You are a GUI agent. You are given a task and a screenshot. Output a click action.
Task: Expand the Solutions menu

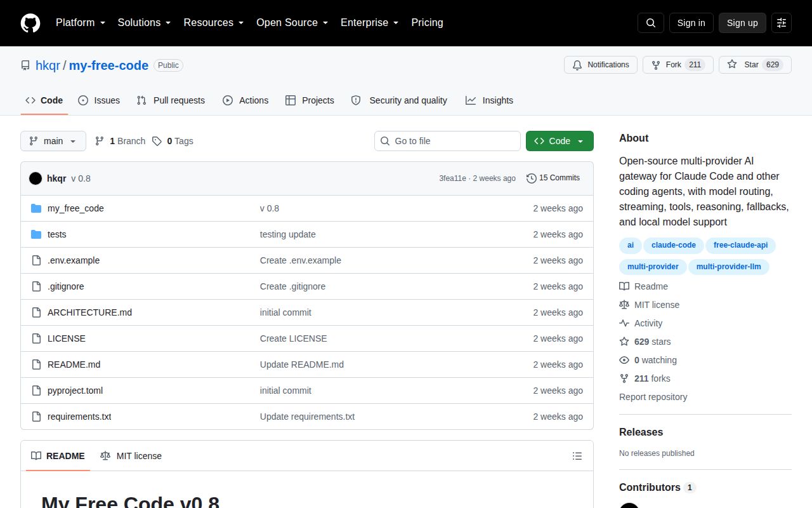(x=144, y=23)
